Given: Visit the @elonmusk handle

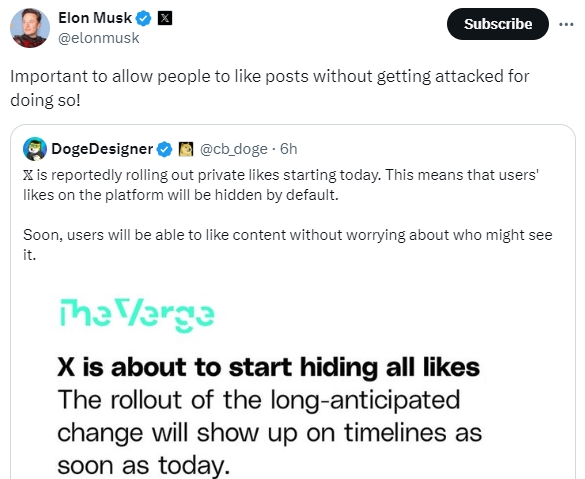Looking at the screenshot, I should pyautogui.click(x=98, y=38).
